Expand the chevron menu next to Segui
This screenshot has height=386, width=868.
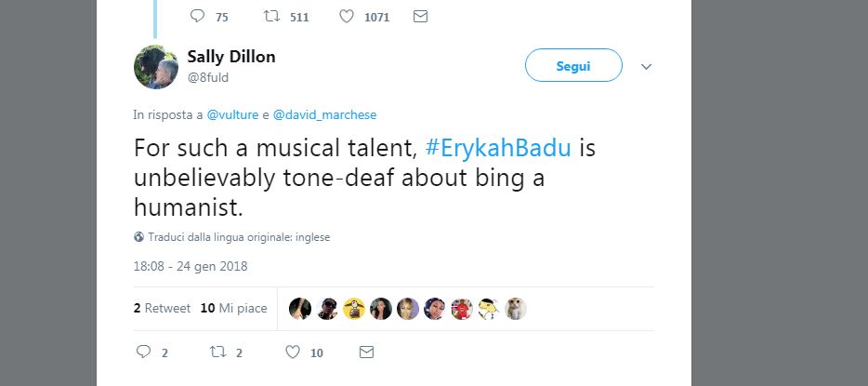(x=648, y=67)
